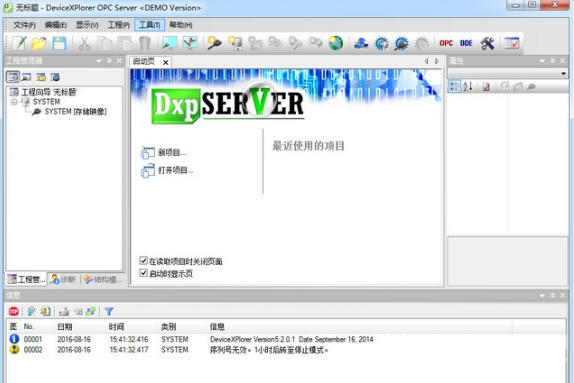Uncheck 在读取项目时关闭页面 checkbox

click(144, 261)
